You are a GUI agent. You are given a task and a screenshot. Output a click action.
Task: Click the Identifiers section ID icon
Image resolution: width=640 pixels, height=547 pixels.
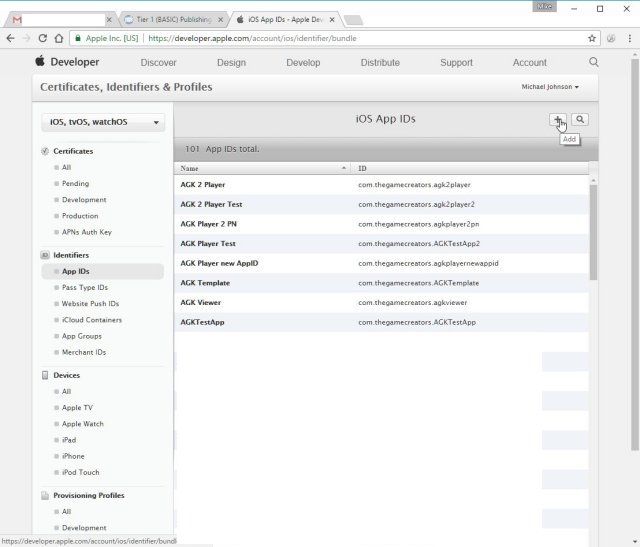[x=45, y=255]
